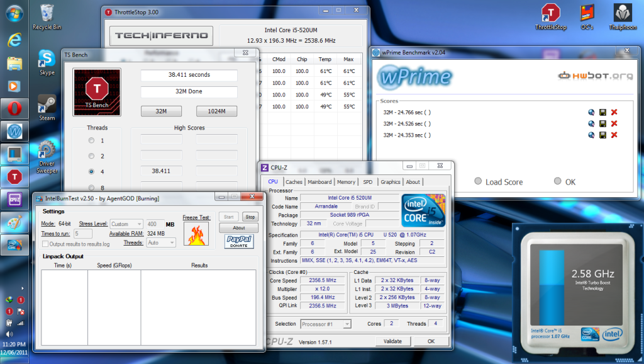Click the About button in IntelBurnTest
The width and height of the screenshot is (644, 364).
pyautogui.click(x=238, y=228)
